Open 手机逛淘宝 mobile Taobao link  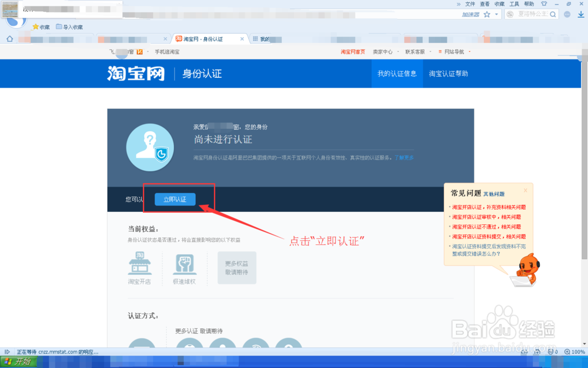[166, 52]
